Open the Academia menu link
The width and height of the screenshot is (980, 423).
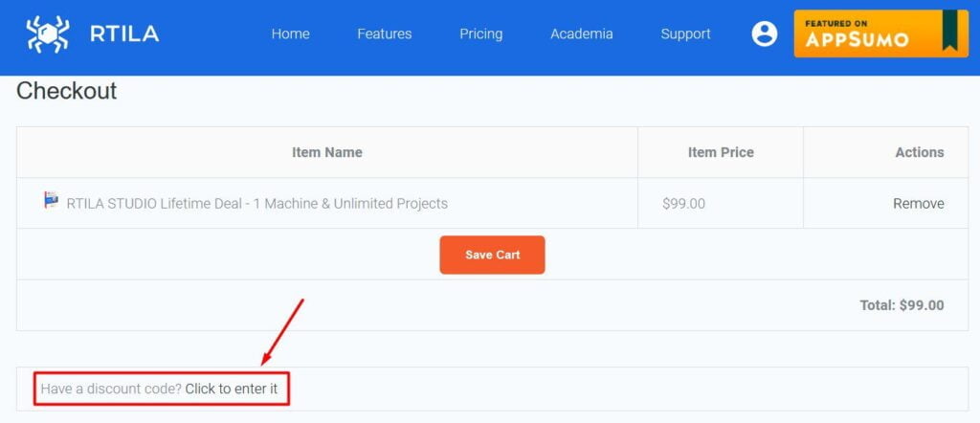pyautogui.click(x=582, y=33)
